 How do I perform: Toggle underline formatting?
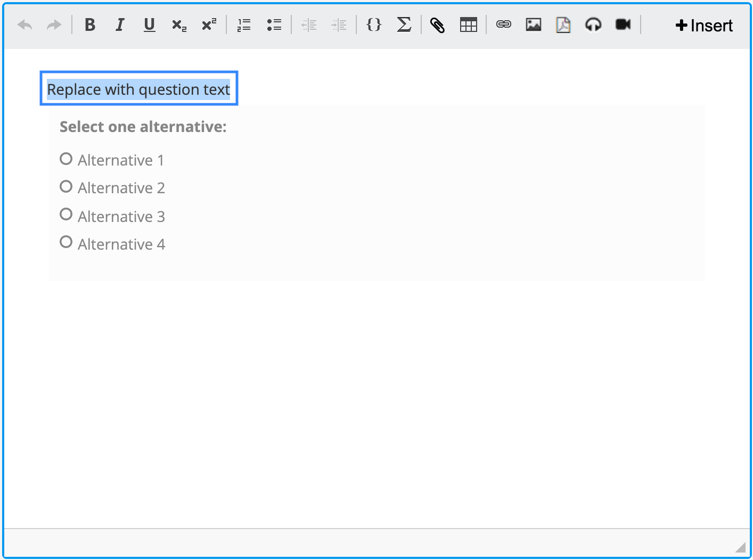[150, 25]
